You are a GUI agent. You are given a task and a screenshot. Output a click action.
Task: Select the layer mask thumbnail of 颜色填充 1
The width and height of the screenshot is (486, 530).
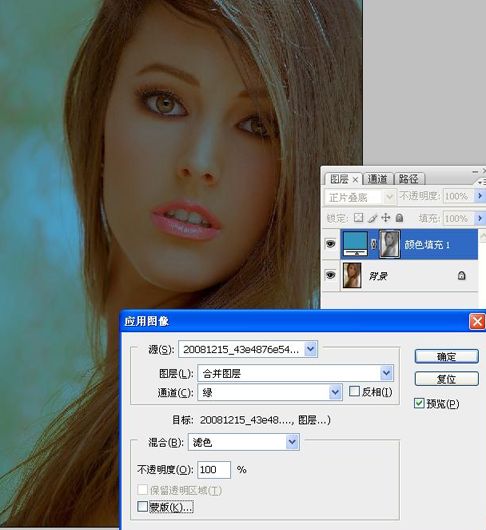[390, 244]
